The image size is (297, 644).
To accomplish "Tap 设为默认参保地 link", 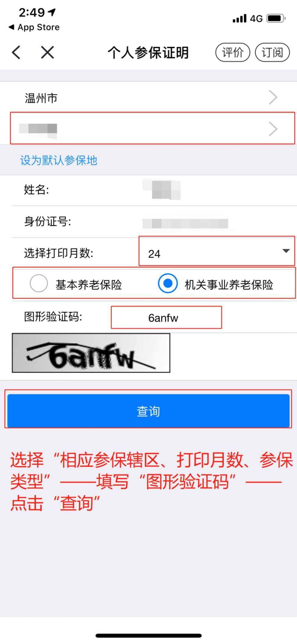I will [x=59, y=160].
